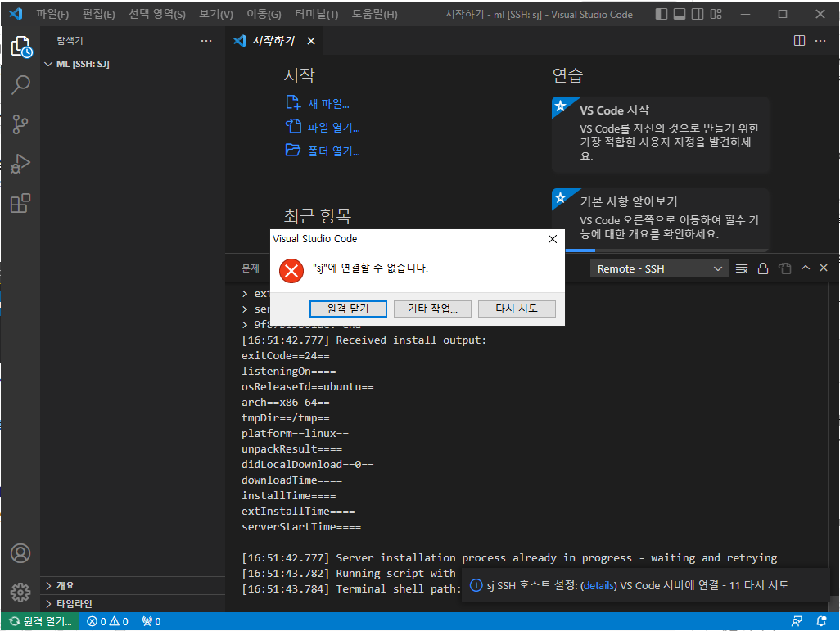Toggle primary sidebar layout icon in title bar
Viewport: 840px width, 631px height.
click(x=662, y=14)
